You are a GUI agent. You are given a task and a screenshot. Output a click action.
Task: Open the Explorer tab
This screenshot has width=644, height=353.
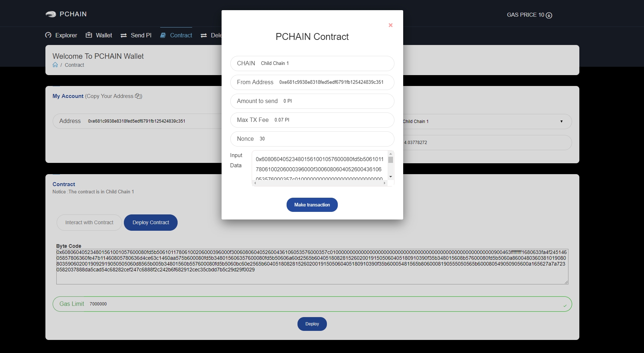(66, 35)
